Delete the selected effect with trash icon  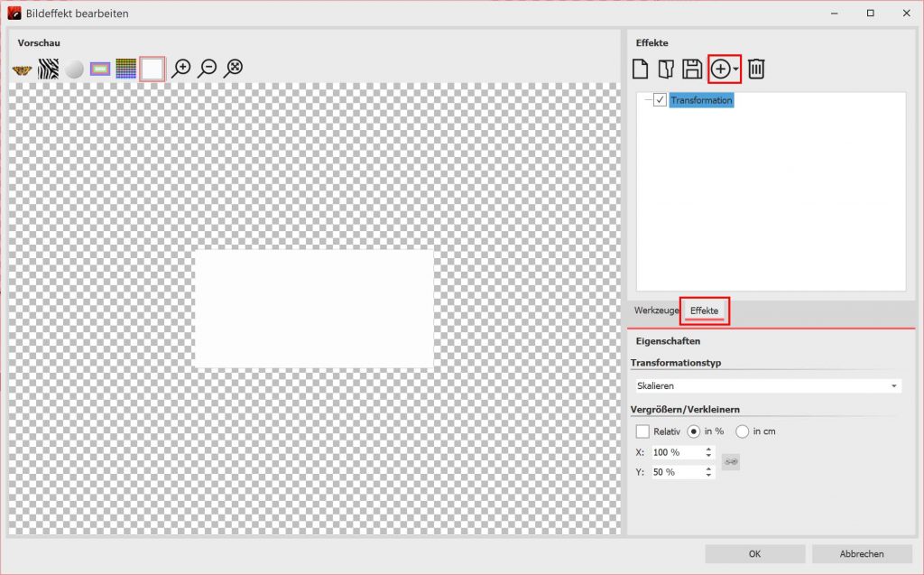(x=756, y=69)
